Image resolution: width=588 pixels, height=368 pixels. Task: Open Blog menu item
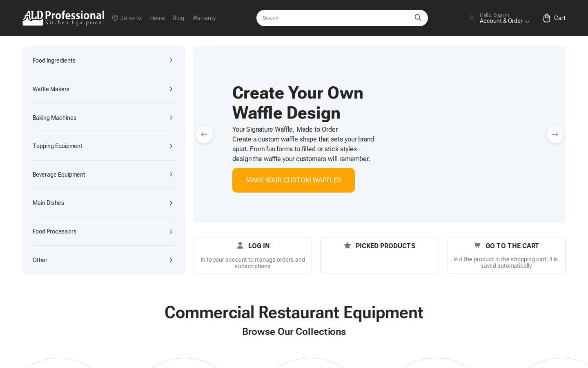coord(178,18)
